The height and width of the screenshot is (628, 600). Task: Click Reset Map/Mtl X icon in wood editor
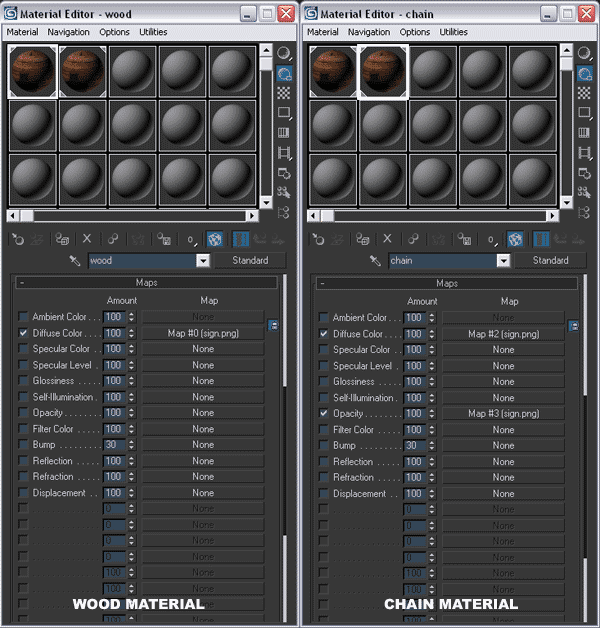(x=87, y=239)
